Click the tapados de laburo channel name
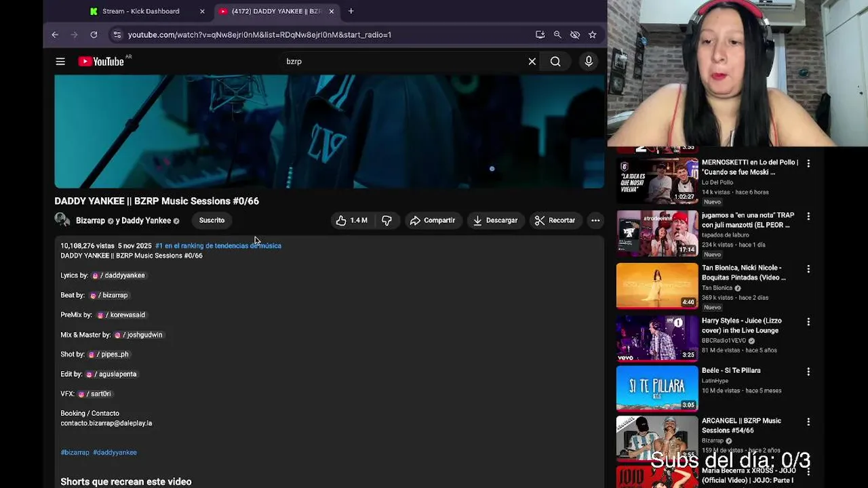The height and width of the screenshot is (488, 868). click(726, 235)
